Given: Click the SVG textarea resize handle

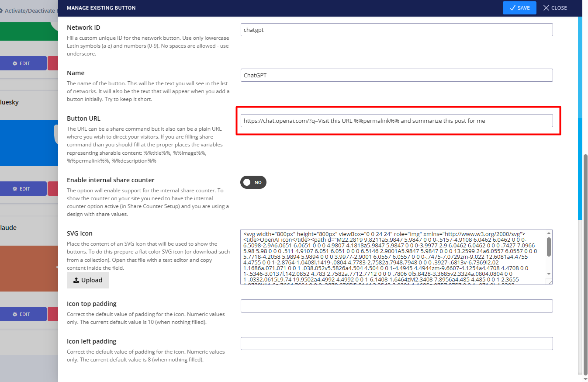Looking at the screenshot, I should click(x=550, y=282).
